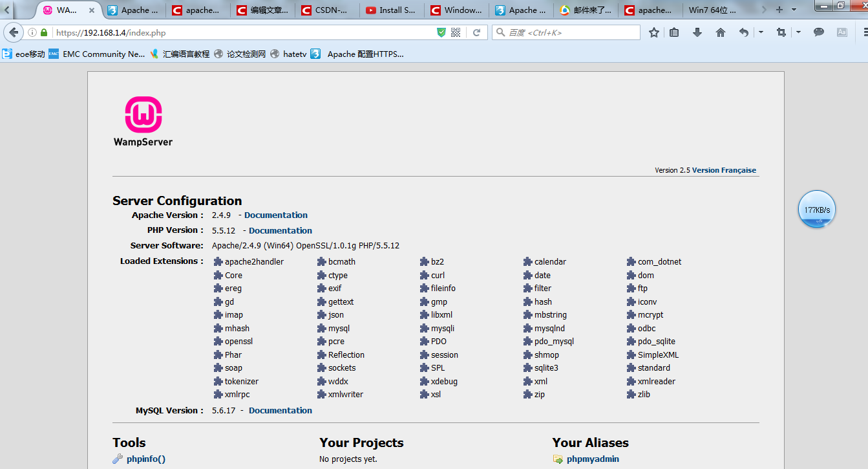This screenshot has width=868, height=469.
Task: Switch to the 编辑文章 tab
Action: click(262, 10)
